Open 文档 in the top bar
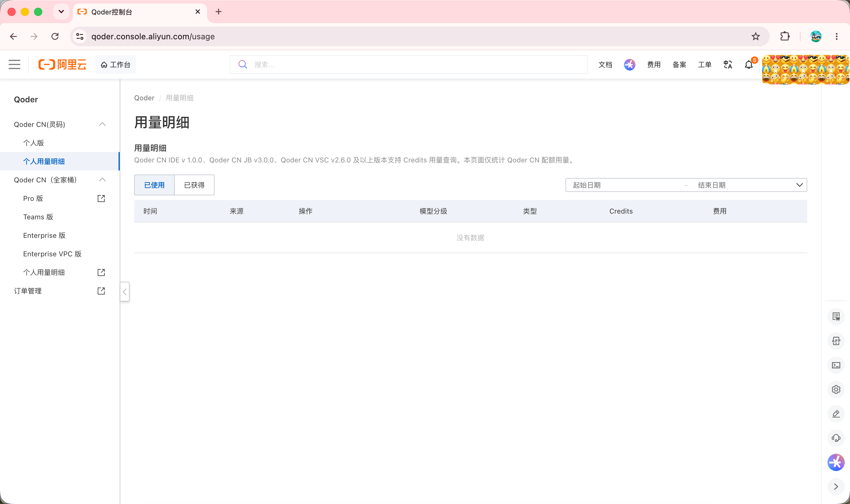 pos(605,64)
